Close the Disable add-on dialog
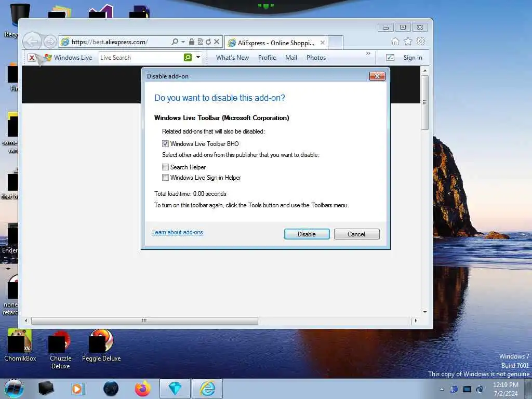Image resolution: width=532 pixels, height=399 pixels. point(377,76)
